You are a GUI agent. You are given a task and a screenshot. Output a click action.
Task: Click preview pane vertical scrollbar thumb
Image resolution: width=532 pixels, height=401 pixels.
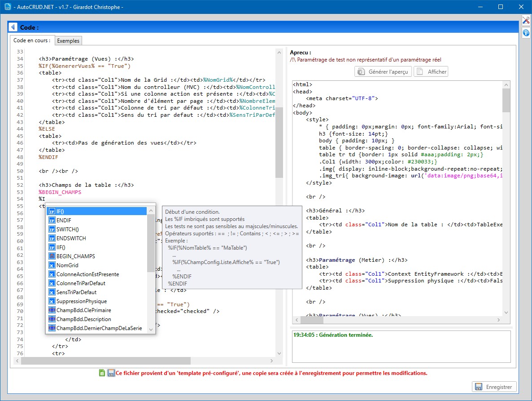pyautogui.click(x=506, y=101)
